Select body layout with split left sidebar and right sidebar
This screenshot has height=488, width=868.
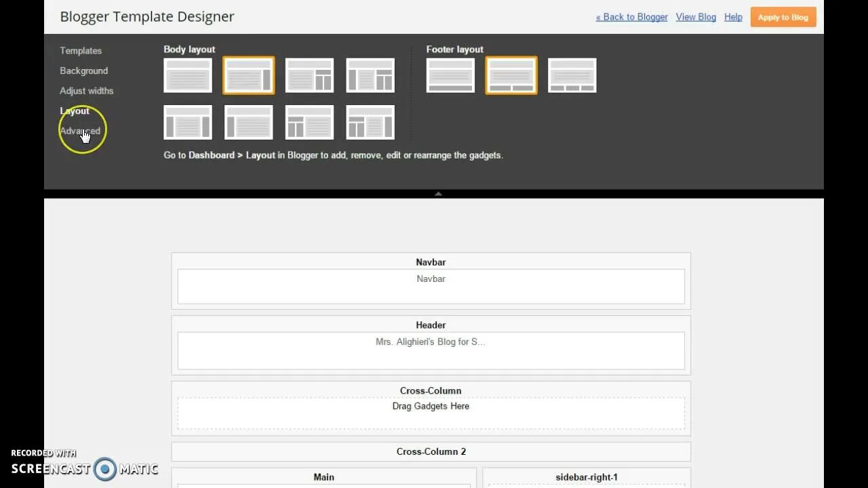[x=370, y=122]
